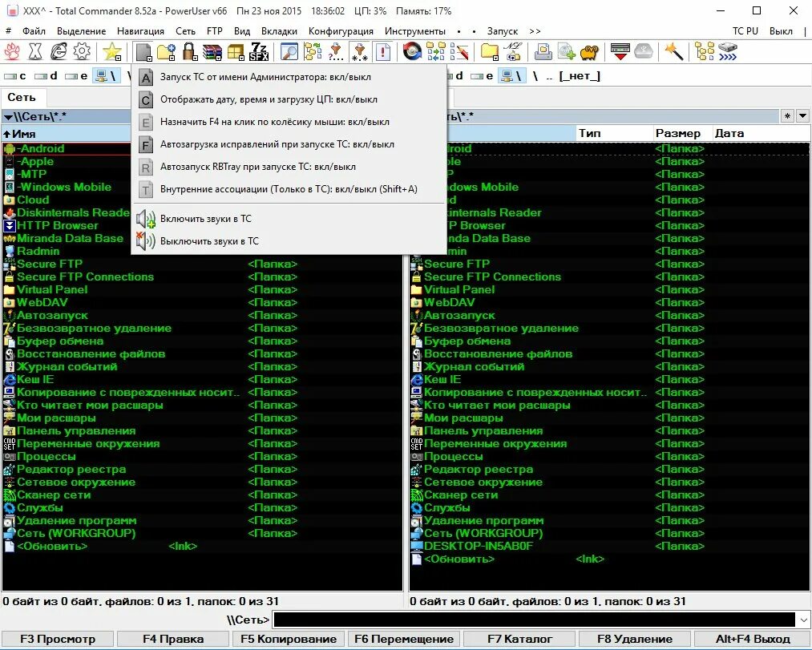Click the printer with folder icon

pyautogui.click(x=543, y=52)
